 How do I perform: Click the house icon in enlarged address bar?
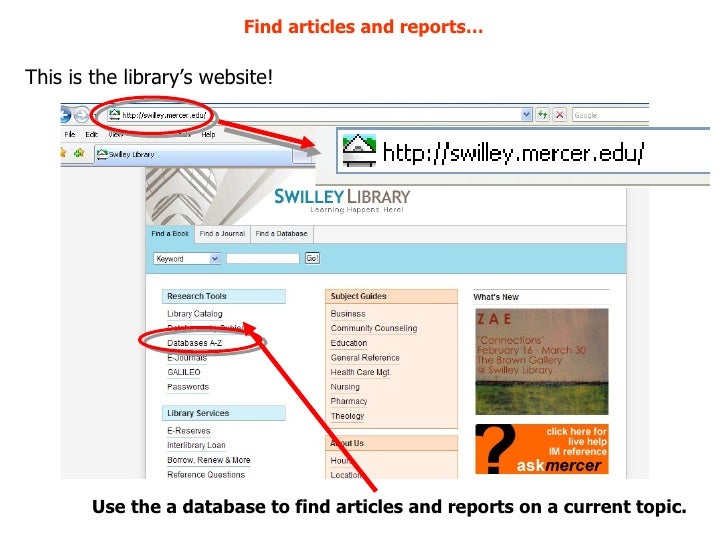click(359, 150)
